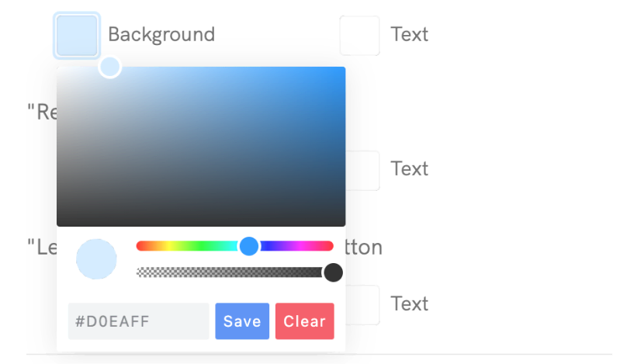Viewport: 627px width, 364px height.
Task: Click the "Text" label beside the Background row
Action: click(409, 35)
